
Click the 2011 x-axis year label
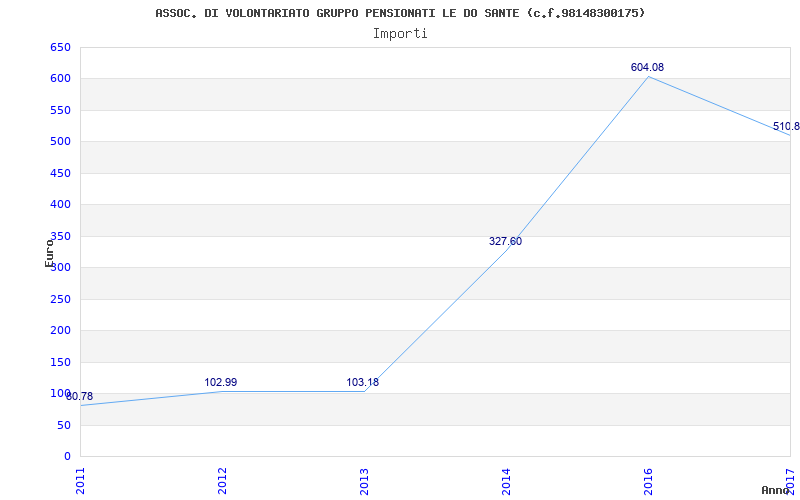81,481
